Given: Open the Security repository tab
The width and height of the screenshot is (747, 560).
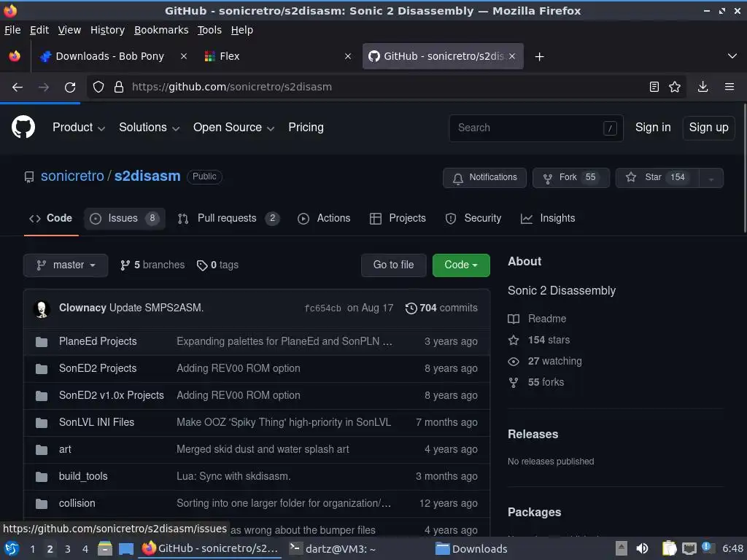Looking at the screenshot, I should (x=473, y=219).
